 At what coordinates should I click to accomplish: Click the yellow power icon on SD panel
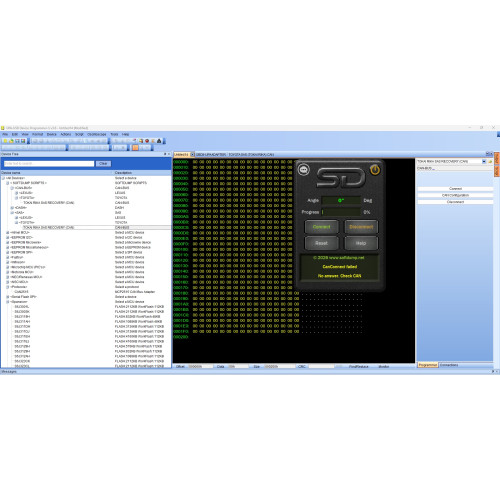[x=375, y=170]
